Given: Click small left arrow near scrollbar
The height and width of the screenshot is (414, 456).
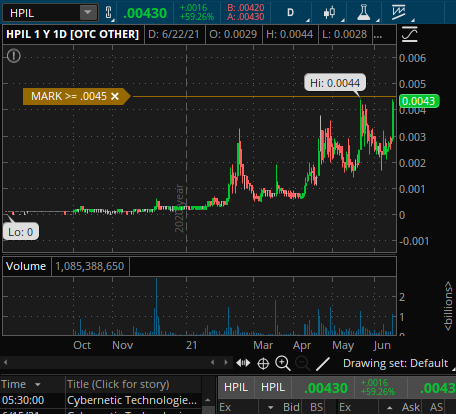Looking at the screenshot, I should (213, 362).
